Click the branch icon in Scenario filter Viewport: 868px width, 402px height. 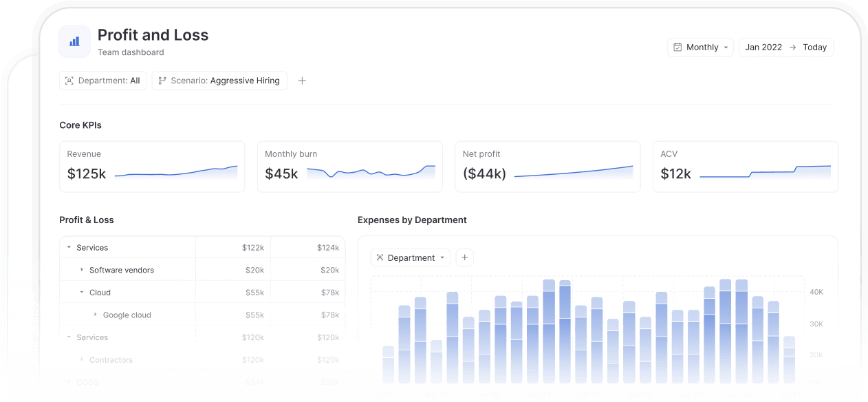tap(162, 81)
